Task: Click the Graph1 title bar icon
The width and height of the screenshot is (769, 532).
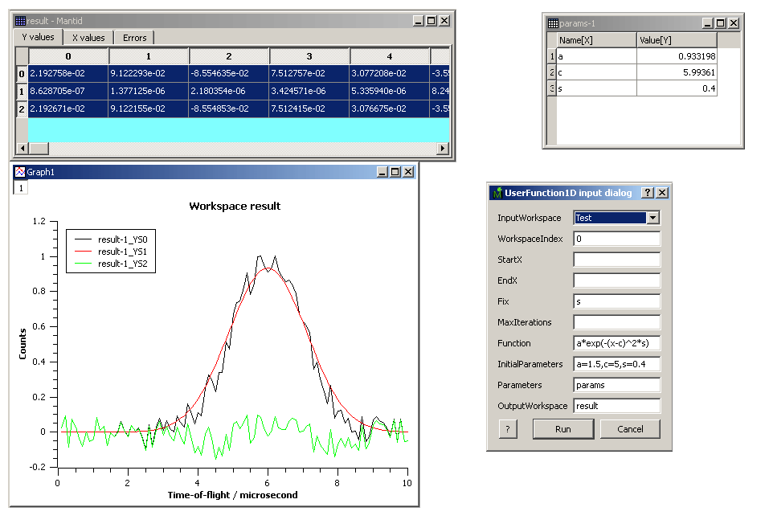Action: (19, 171)
